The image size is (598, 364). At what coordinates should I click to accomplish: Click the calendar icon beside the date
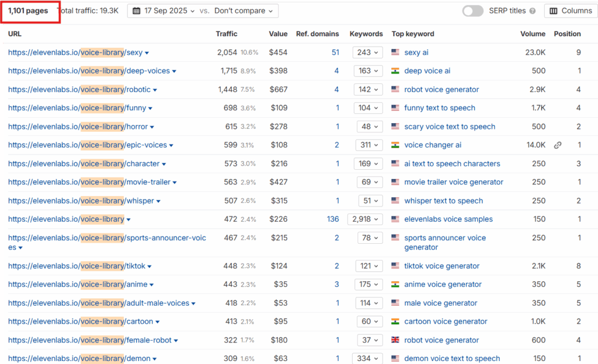click(136, 10)
